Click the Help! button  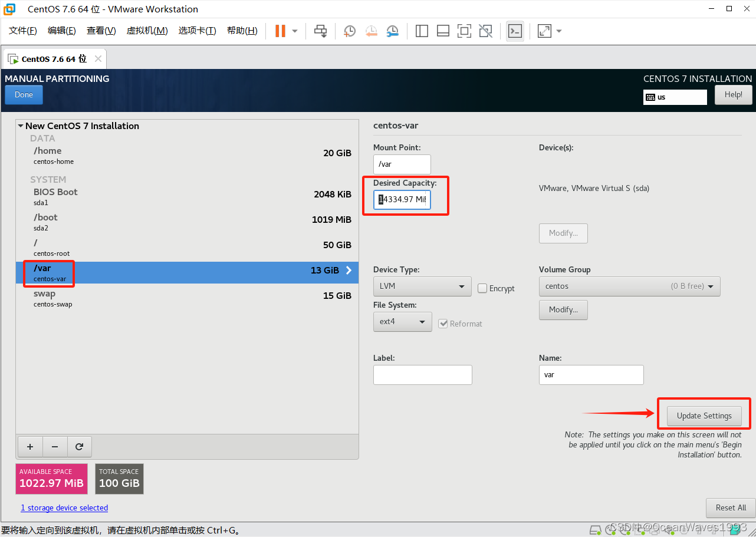coord(734,95)
